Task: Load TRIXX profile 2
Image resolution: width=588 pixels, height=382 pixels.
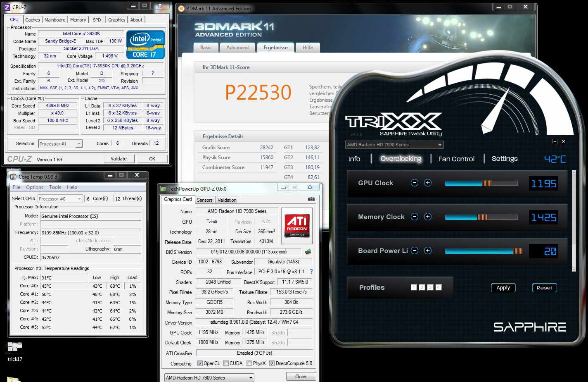Action: (422, 287)
